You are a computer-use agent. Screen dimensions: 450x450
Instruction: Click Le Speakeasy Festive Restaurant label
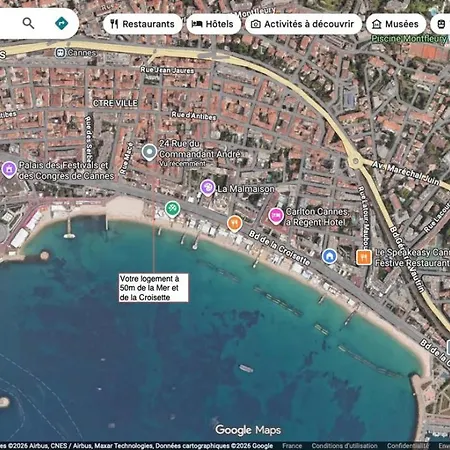click(x=412, y=258)
